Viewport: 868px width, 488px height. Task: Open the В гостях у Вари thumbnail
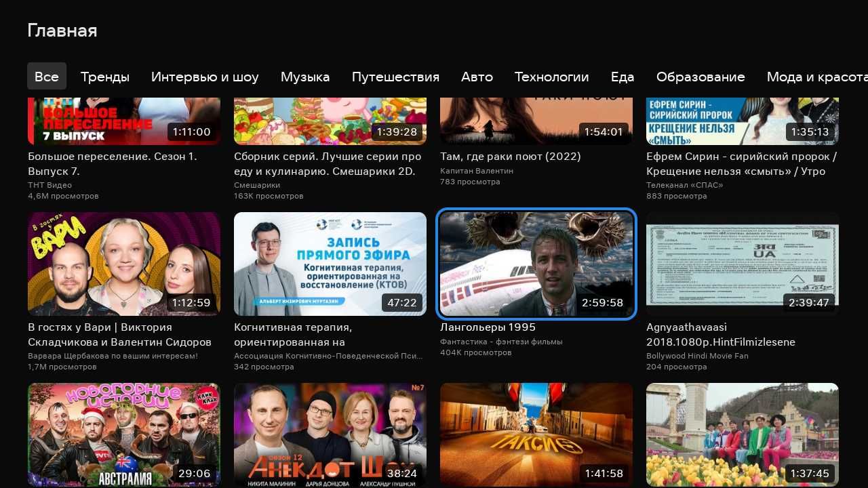tap(124, 264)
